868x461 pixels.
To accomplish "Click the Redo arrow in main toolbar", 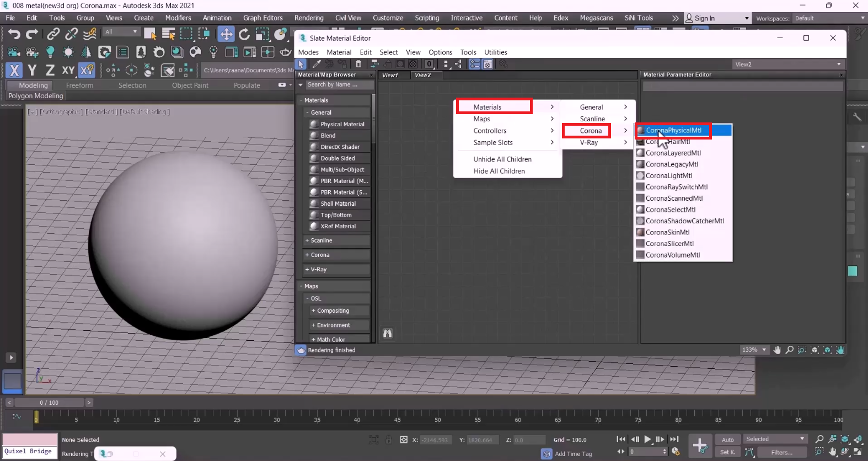I will (x=32, y=34).
